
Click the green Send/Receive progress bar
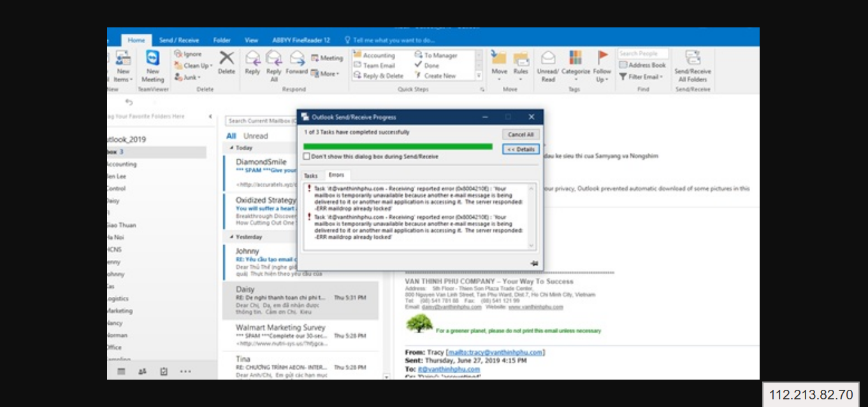click(x=398, y=146)
